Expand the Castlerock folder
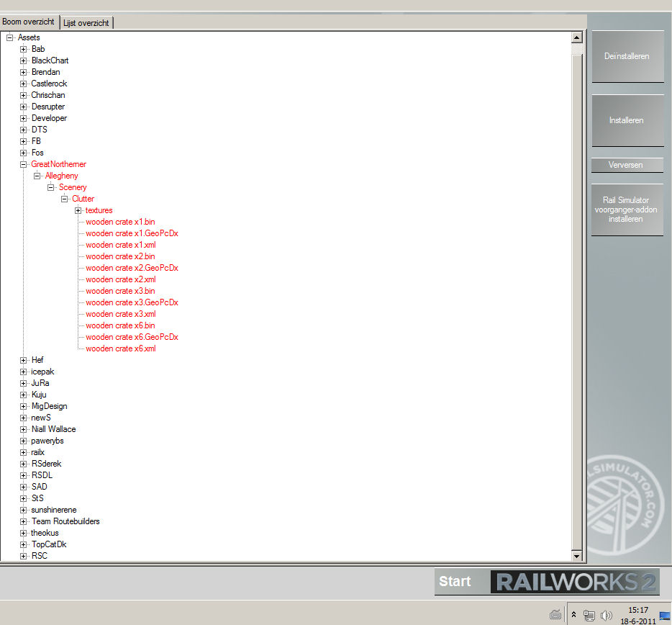672x625 pixels. click(23, 84)
